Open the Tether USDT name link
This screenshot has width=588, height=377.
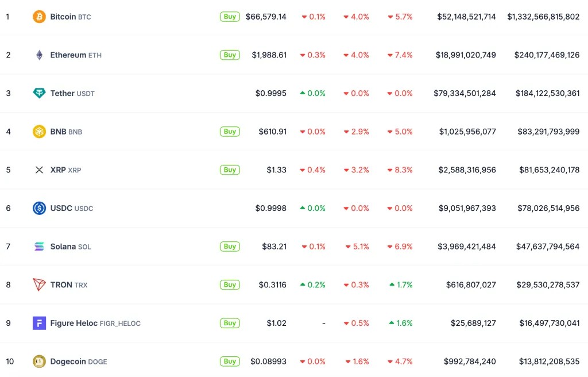point(72,93)
